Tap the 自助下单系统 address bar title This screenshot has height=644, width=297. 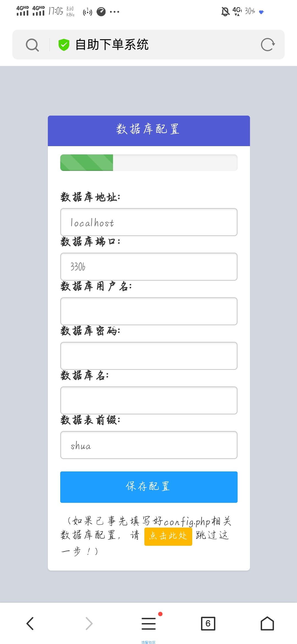tap(112, 45)
